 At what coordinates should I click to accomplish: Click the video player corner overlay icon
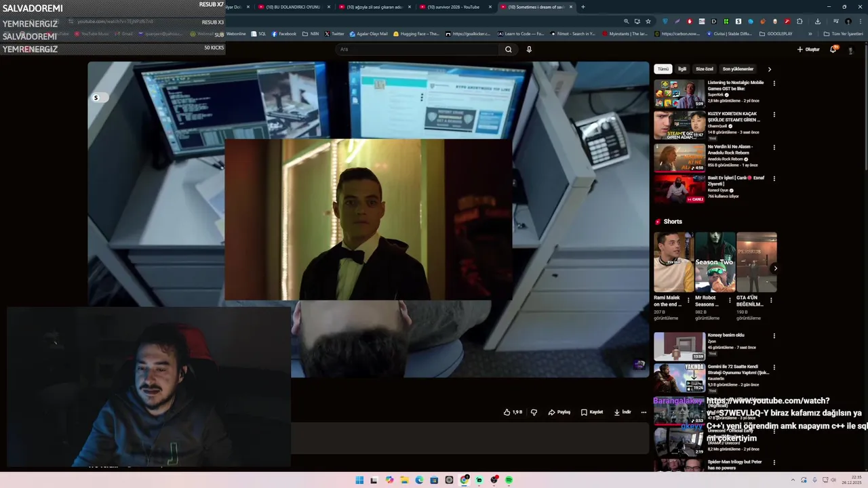coord(639,365)
